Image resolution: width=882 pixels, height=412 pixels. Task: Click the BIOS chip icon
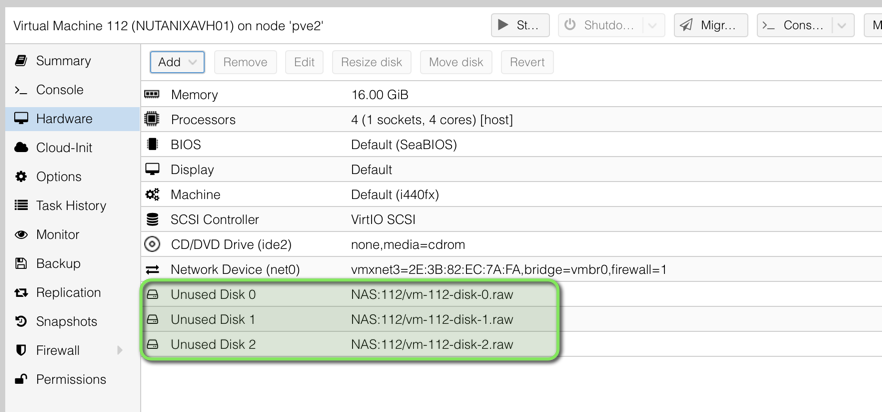(x=152, y=145)
